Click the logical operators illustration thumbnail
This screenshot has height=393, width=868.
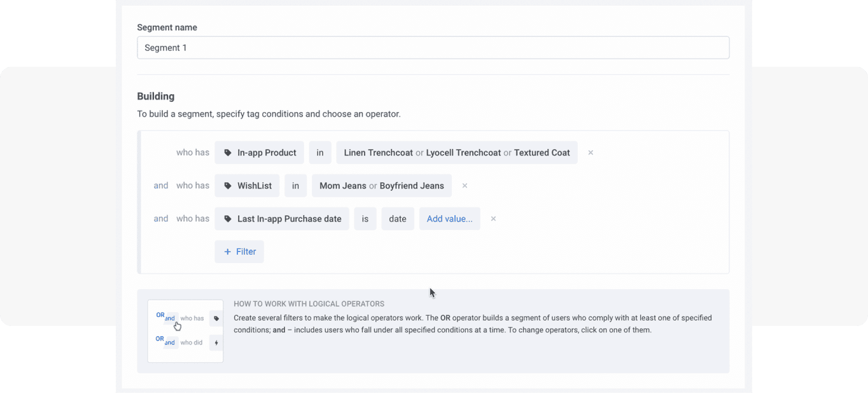[x=185, y=331]
